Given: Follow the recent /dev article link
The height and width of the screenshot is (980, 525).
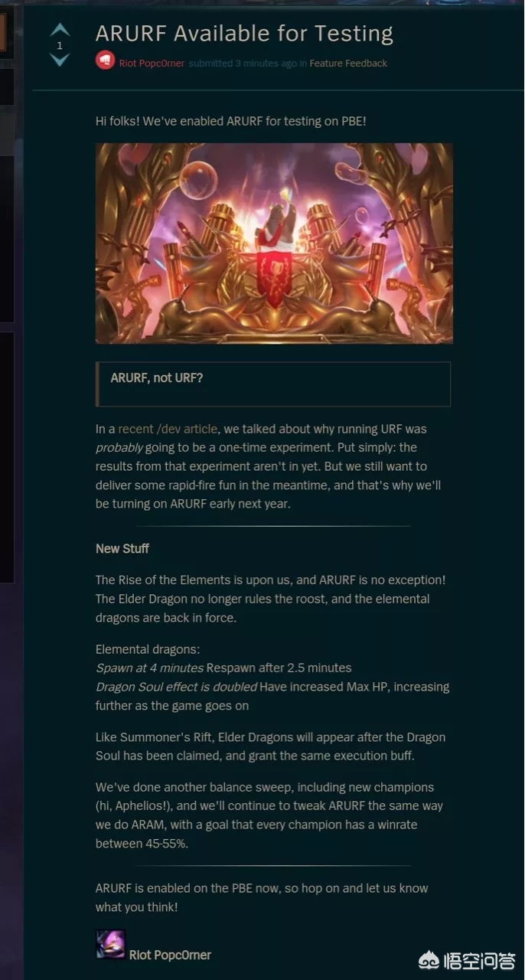Looking at the screenshot, I should tap(168, 429).
